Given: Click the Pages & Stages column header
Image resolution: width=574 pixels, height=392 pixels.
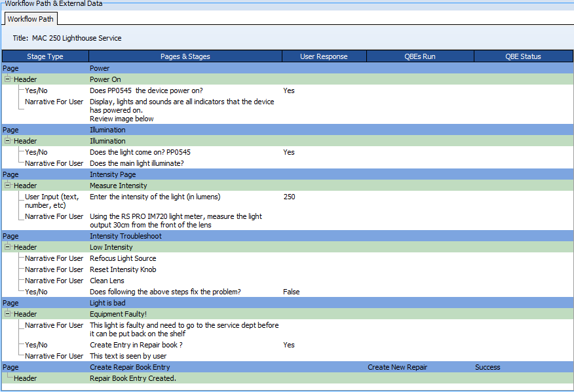Looking at the screenshot, I should pyautogui.click(x=185, y=56).
